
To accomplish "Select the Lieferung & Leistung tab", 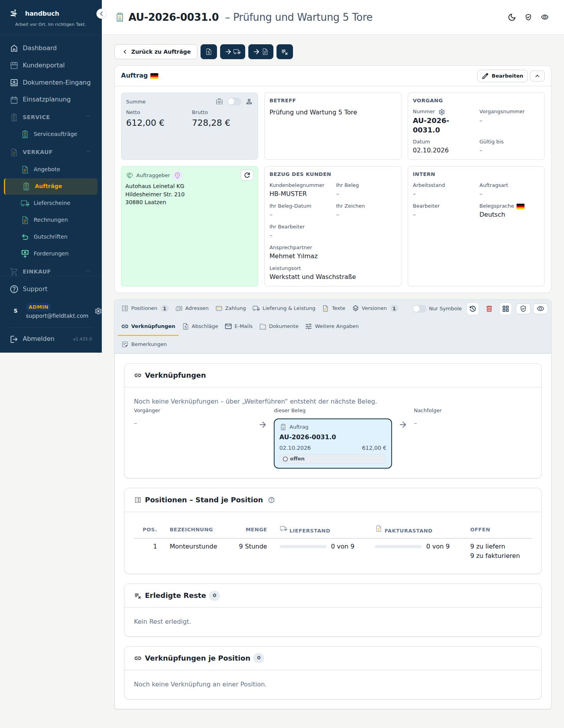I will [284, 308].
